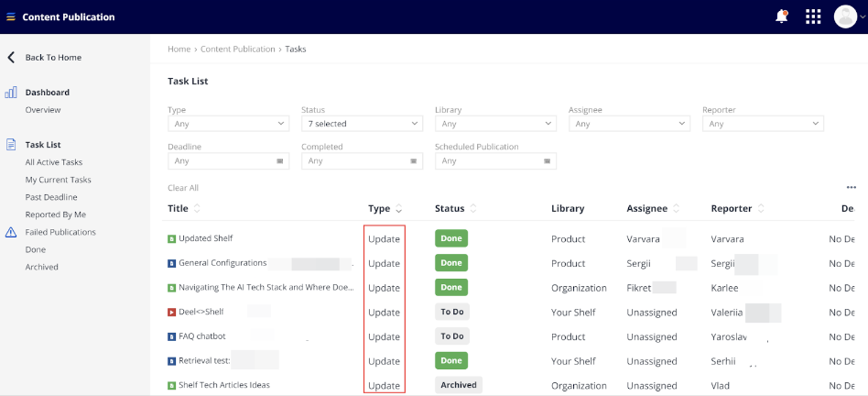This screenshot has width=868, height=396.
Task: Sort the table by Assignee column
Action: [x=676, y=209]
